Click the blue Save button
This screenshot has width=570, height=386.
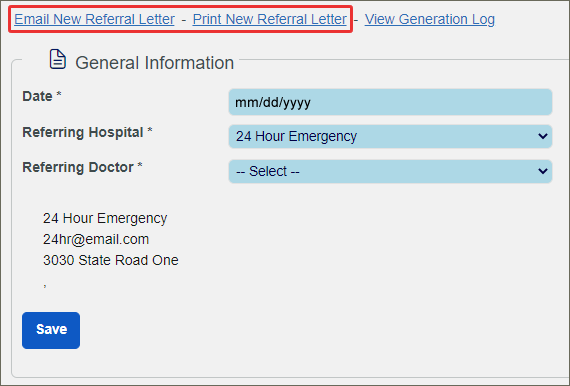(x=51, y=330)
